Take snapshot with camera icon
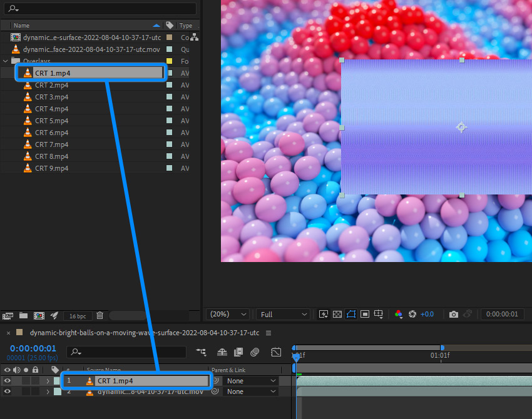 (454, 315)
